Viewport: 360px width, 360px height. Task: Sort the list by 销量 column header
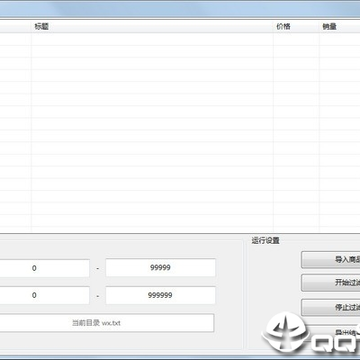click(x=340, y=27)
